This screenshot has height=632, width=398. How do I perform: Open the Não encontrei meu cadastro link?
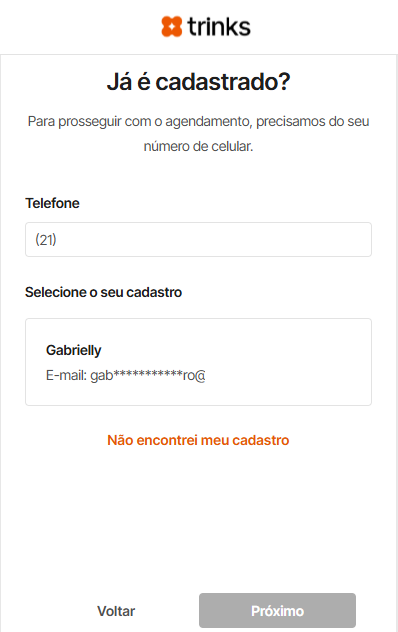click(x=198, y=440)
